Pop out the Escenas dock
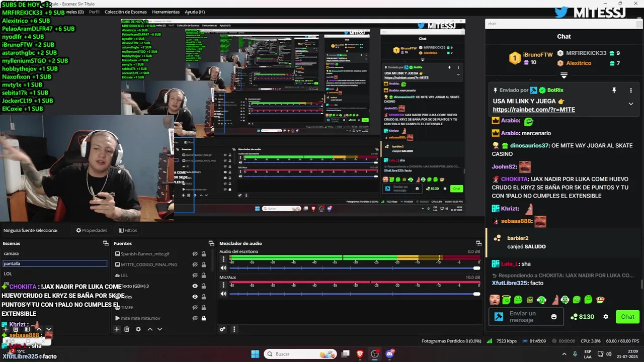The width and height of the screenshot is (644, 362). point(106,243)
